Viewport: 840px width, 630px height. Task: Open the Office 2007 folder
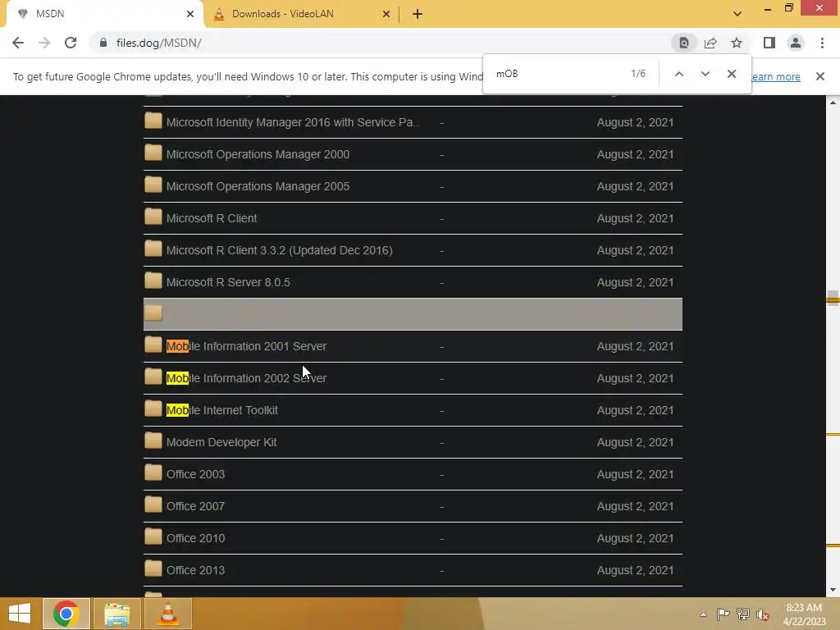tap(195, 506)
